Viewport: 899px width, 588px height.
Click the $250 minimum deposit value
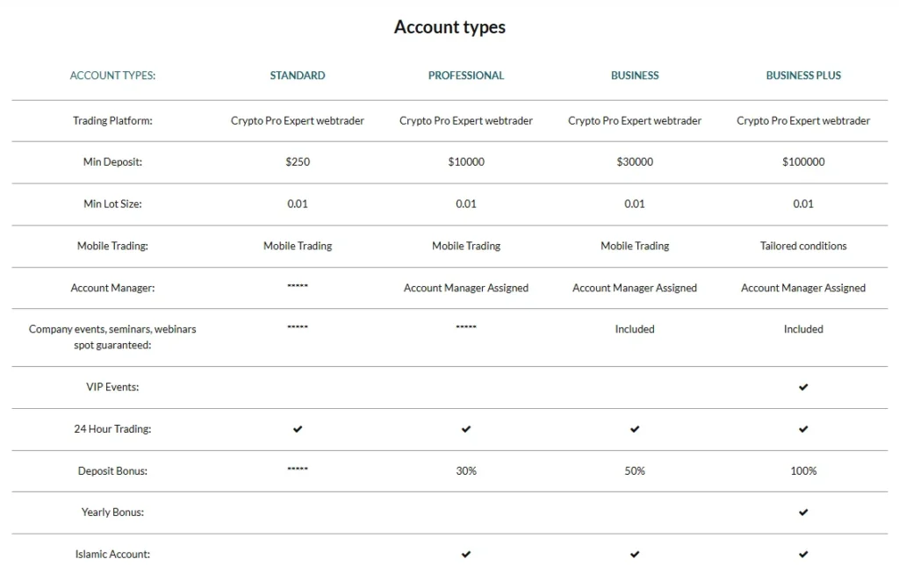(298, 162)
